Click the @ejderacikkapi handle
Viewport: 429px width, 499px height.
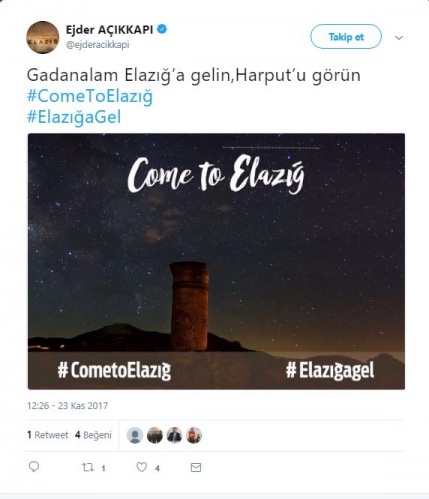[x=98, y=45]
